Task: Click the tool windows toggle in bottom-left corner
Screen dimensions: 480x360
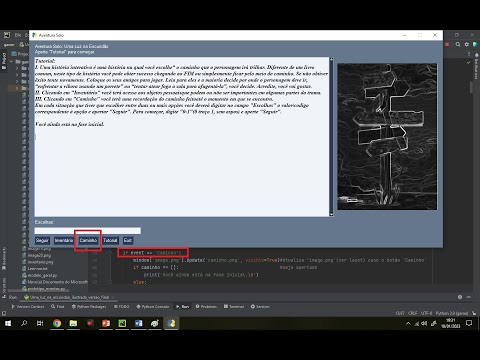Action: tap(4, 313)
